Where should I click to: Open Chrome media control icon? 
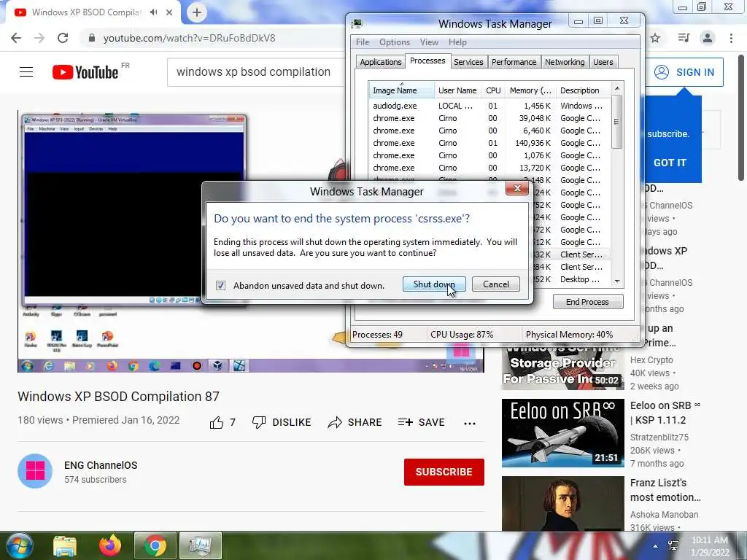[x=684, y=38]
